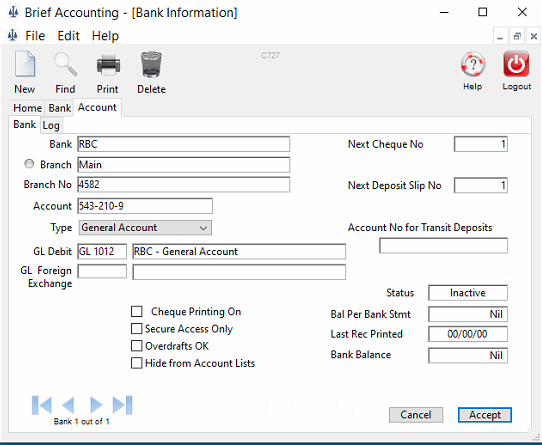Click the Status Inactive box
The height and width of the screenshot is (445, 542).
pyautogui.click(x=468, y=293)
